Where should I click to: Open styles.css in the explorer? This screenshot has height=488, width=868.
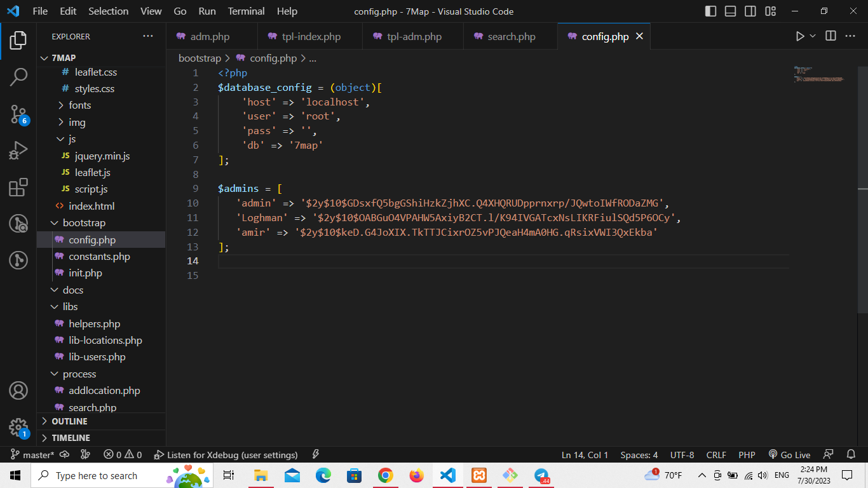coord(101,89)
